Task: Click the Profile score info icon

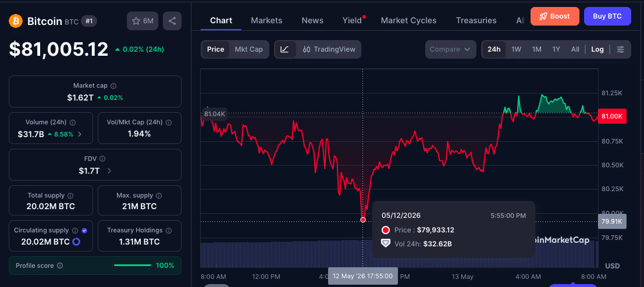Action: [60, 266]
